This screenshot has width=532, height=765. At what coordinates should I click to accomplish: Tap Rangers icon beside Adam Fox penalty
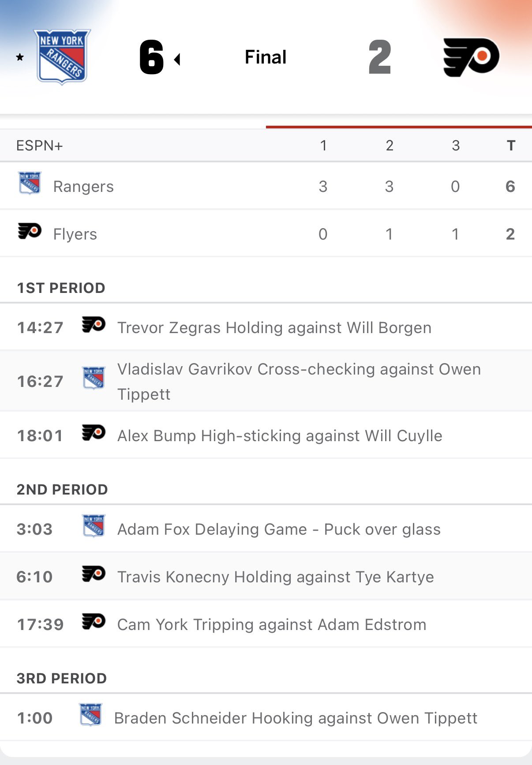pyautogui.click(x=94, y=526)
